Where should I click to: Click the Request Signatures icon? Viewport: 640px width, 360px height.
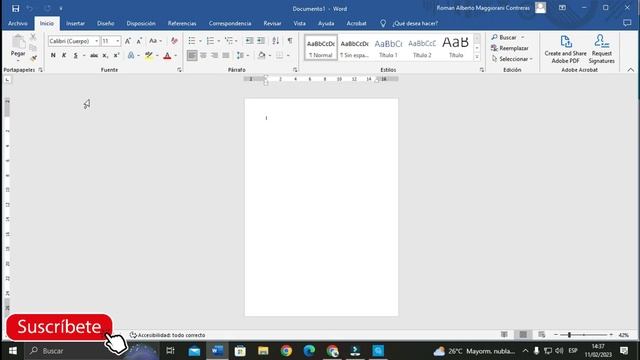pyautogui.click(x=602, y=41)
